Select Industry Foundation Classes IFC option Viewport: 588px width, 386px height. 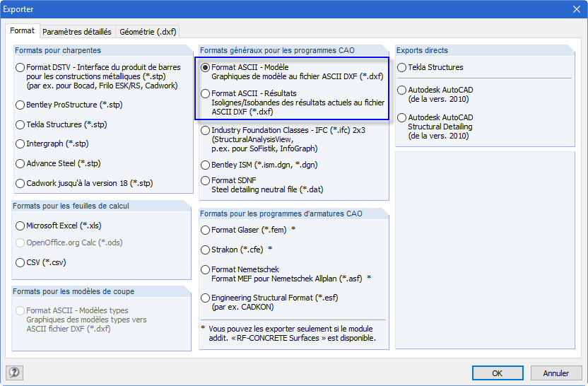coord(205,131)
